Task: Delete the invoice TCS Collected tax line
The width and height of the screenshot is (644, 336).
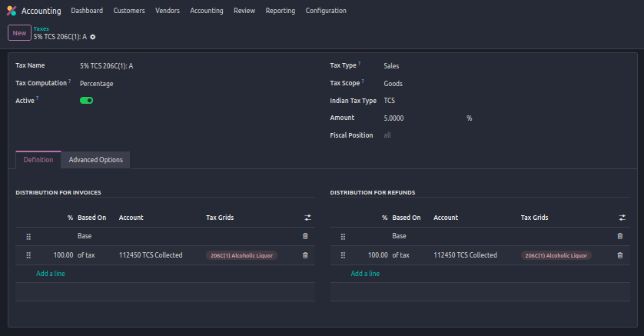Action: pyautogui.click(x=305, y=255)
